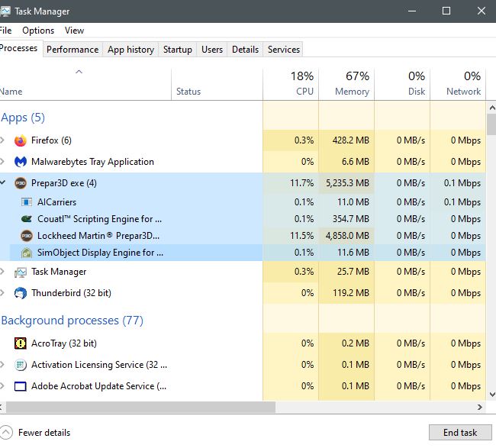Viewport: 496px width, 448px height.
Task: Open the Options menu
Action: click(x=38, y=31)
